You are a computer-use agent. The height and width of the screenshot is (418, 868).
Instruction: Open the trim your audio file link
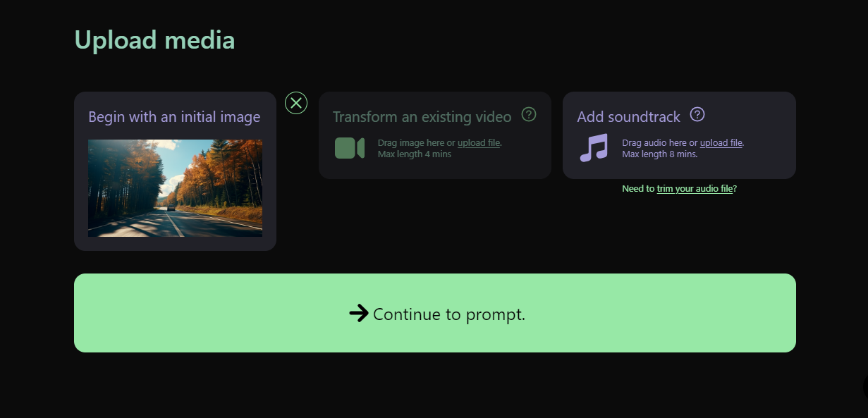[695, 189]
